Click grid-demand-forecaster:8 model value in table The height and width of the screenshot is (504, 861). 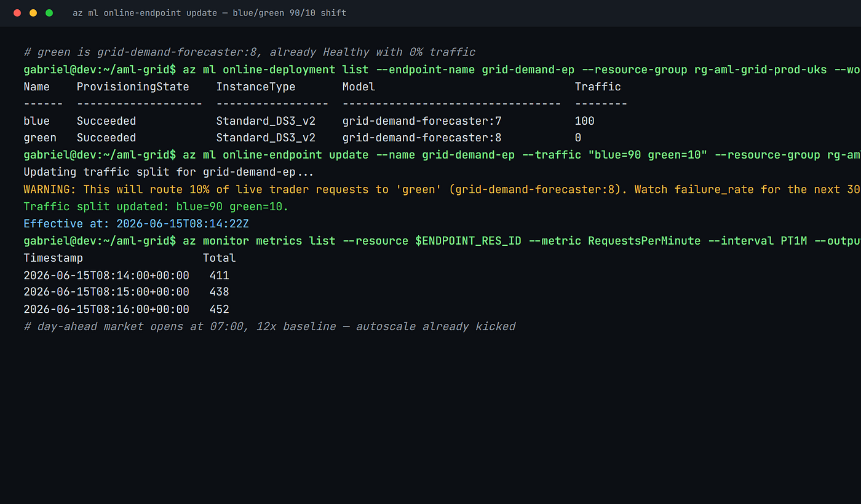422,138
